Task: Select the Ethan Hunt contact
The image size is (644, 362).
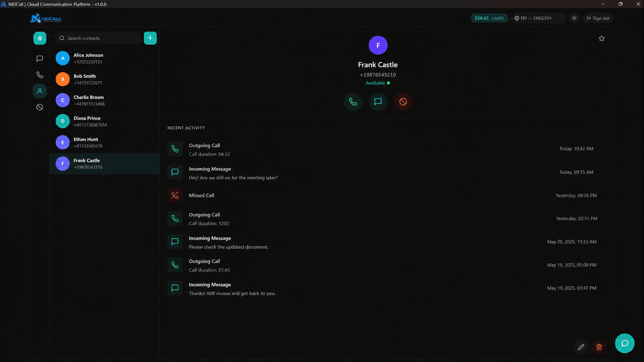Action: 104,142
